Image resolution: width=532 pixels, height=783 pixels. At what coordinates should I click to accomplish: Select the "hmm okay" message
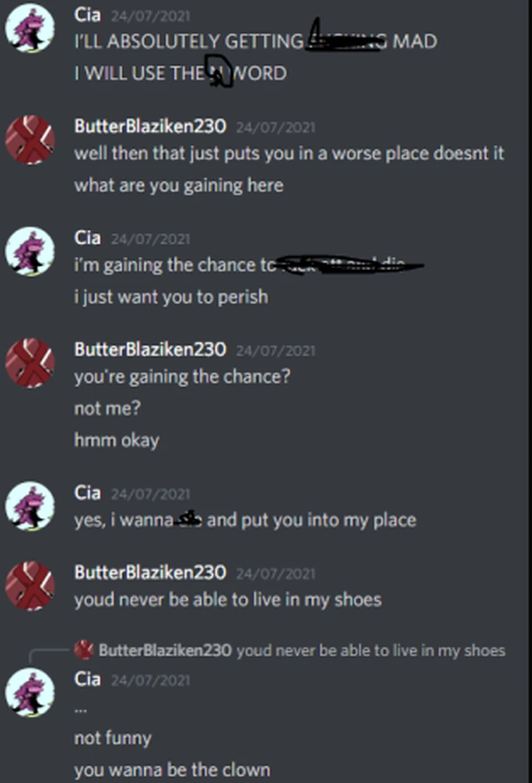(x=117, y=440)
